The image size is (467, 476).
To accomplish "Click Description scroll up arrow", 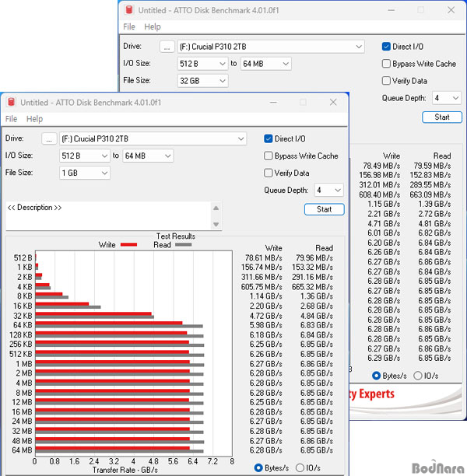I will pos(216,208).
